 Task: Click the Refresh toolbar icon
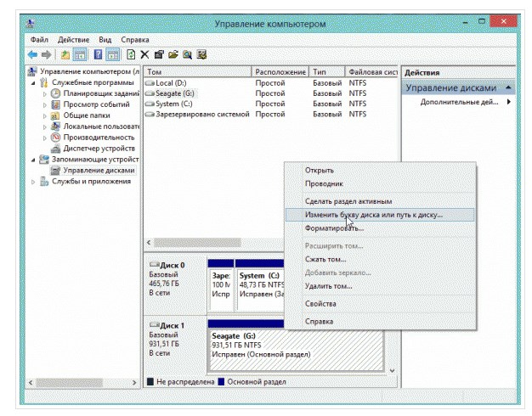tap(132, 54)
